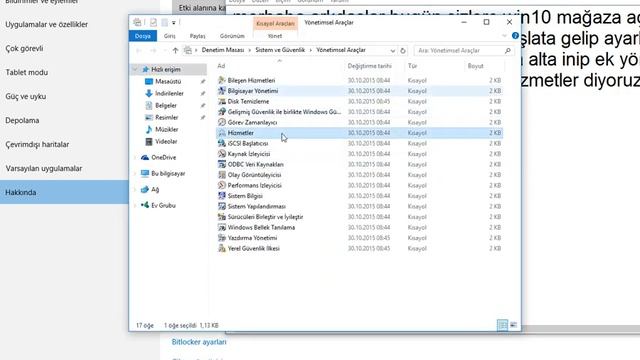This screenshot has height=360, width=640.
Task: Open Çok görevli in Settings sidebar
Action: (x=24, y=49)
